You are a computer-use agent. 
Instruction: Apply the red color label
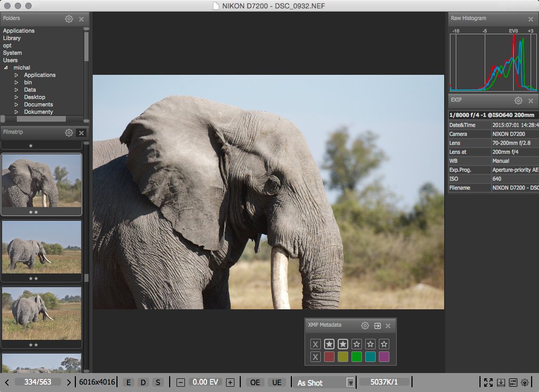click(329, 357)
